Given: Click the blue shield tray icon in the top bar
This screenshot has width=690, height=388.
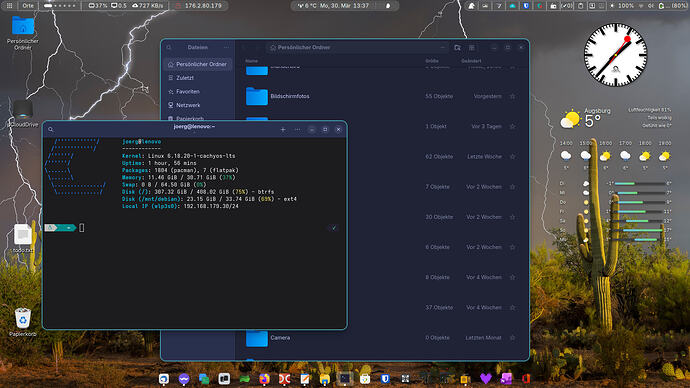Looking at the screenshot, I should 526,6.
